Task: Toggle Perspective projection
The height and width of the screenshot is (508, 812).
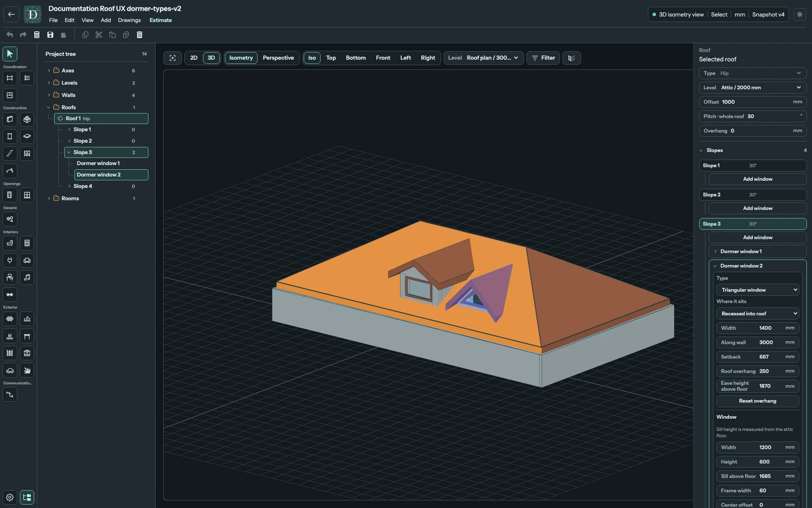Action: [278, 58]
